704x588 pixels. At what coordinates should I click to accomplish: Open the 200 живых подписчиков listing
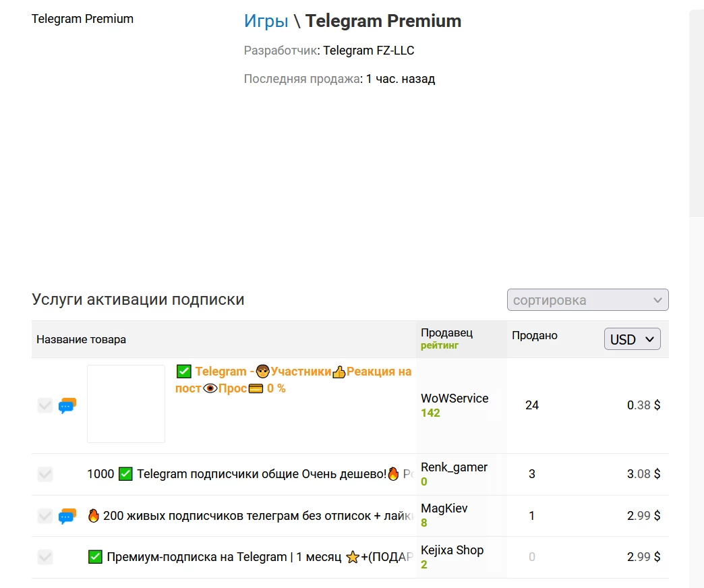(250, 516)
